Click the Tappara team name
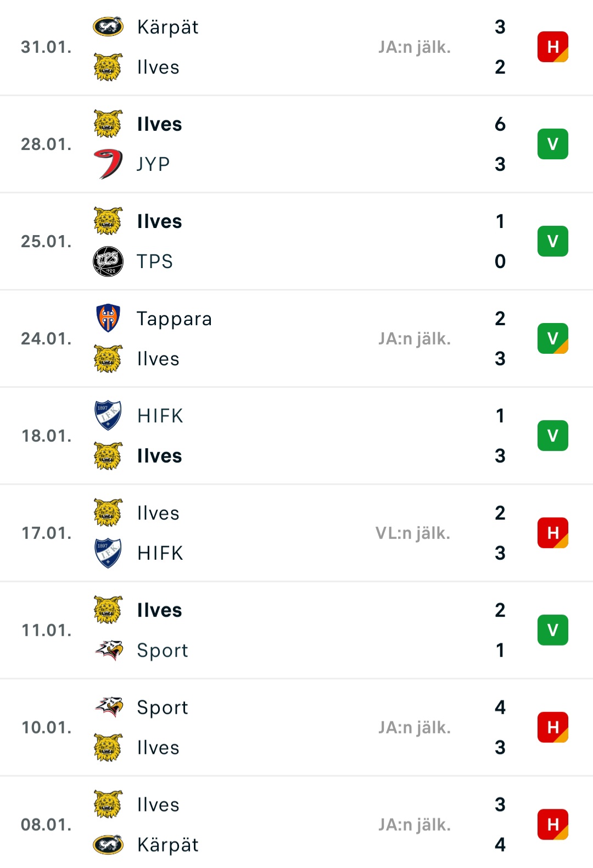Screen dimensions: 593x868 [x=174, y=319]
